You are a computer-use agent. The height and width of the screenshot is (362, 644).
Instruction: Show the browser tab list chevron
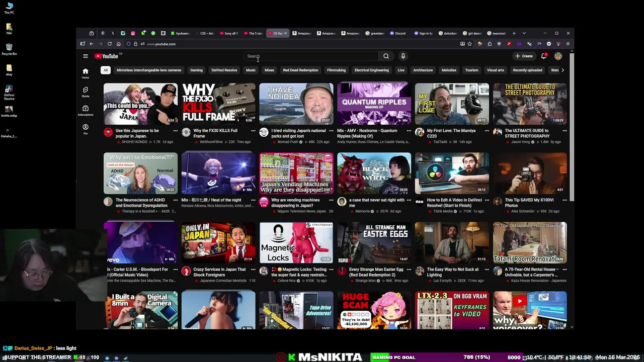(524, 33)
